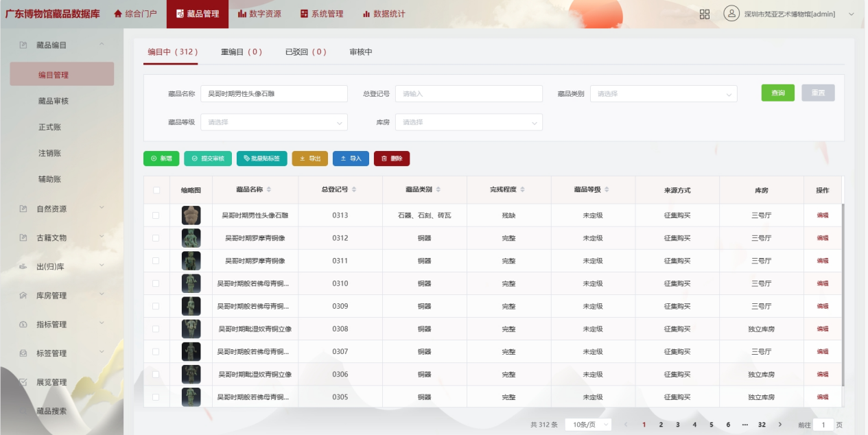
Task: Expand the 标签管理 sidebar group
Action: (102, 352)
